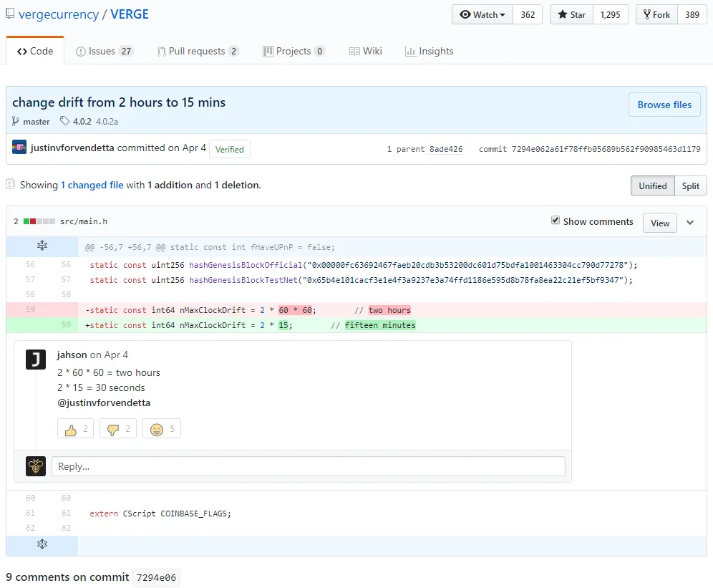Click the Reply input field

click(309, 466)
